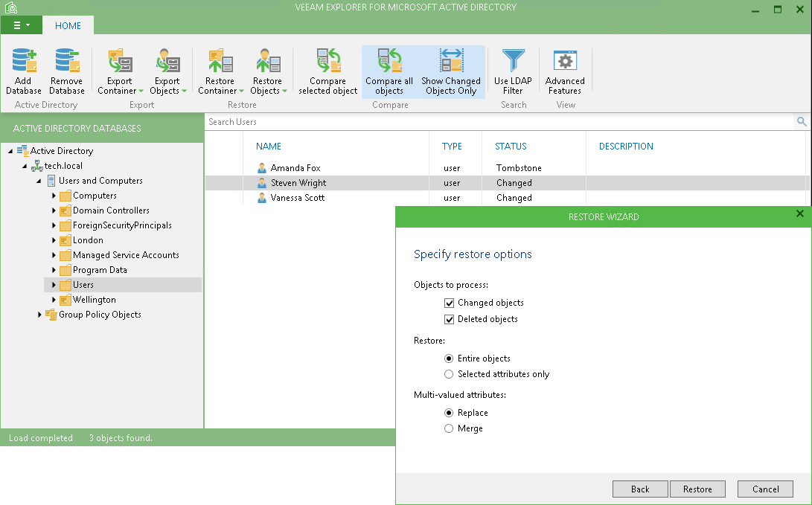Click the London folder icon

point(65,240)
